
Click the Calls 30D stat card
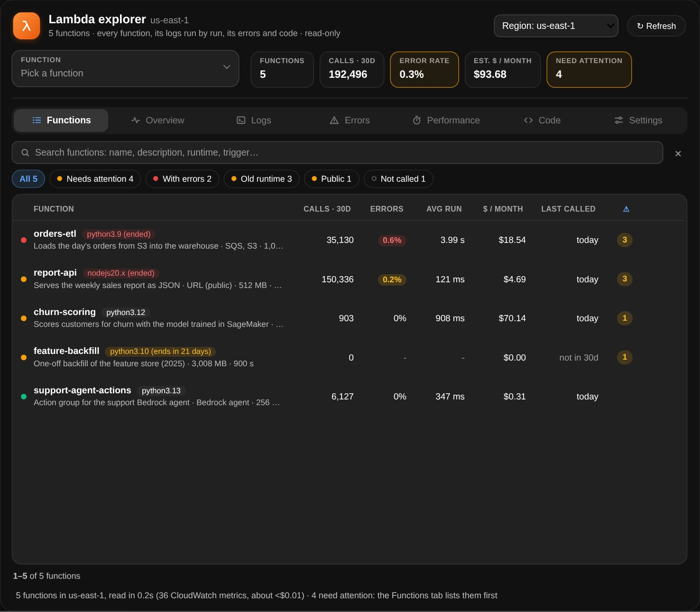(x=352, y=70)
